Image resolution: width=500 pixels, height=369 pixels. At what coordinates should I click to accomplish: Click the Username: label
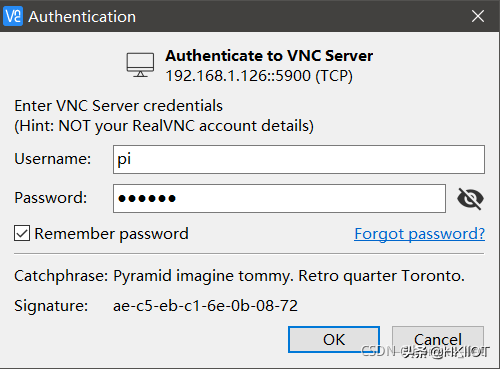[x=53, y=159]
